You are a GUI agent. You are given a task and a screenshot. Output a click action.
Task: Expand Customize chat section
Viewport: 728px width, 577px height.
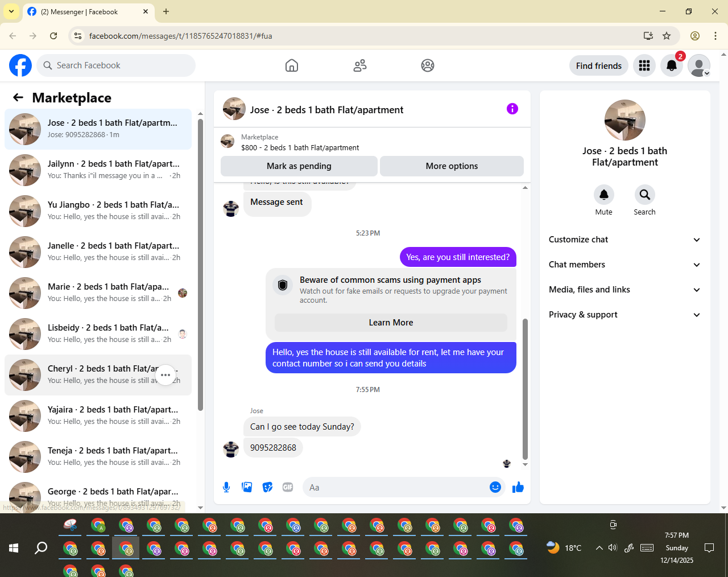pos(625,240)
